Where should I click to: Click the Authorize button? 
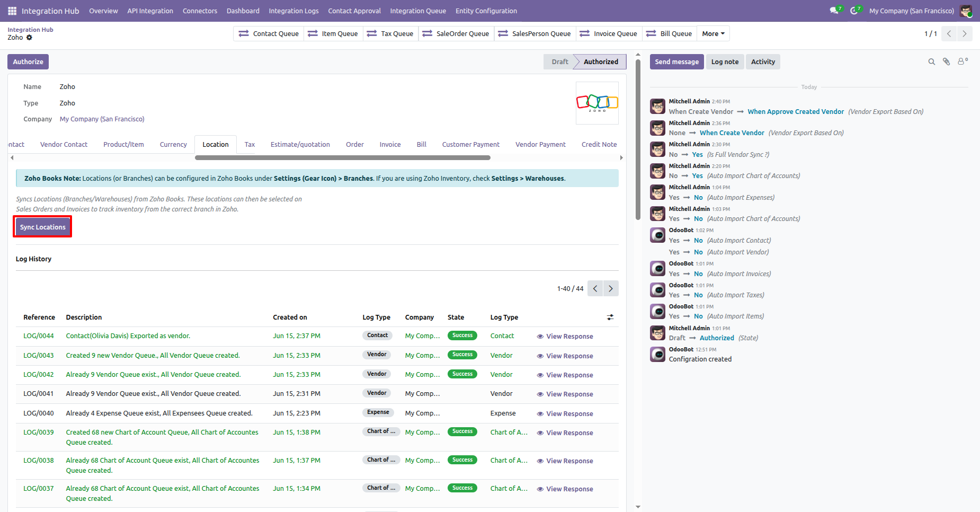coord(28,61)
